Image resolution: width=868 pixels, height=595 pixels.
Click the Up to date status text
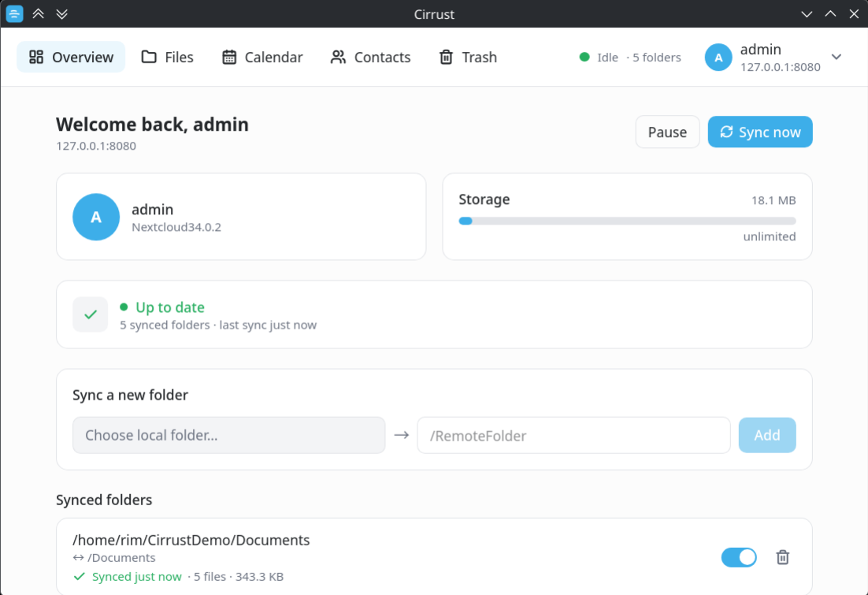pyautogui.click(x=170, y=307)
